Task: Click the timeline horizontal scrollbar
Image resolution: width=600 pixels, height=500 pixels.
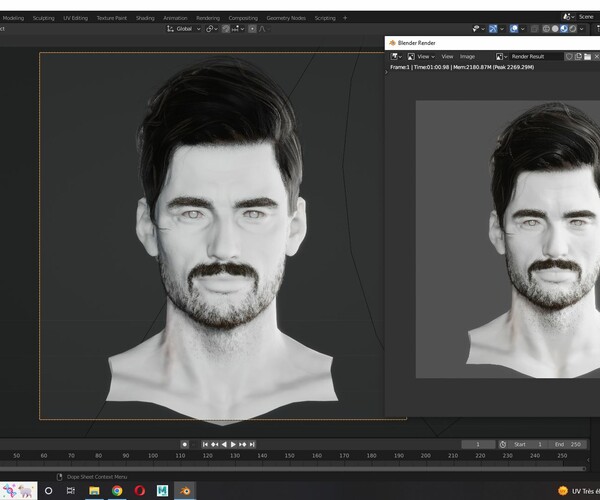Action: pyautogui.click(x=293, y=469)
